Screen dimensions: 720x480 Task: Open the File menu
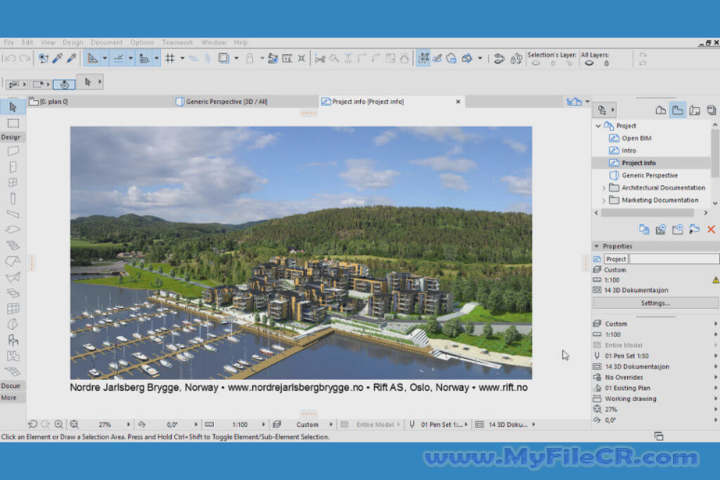tap(9, 42)
